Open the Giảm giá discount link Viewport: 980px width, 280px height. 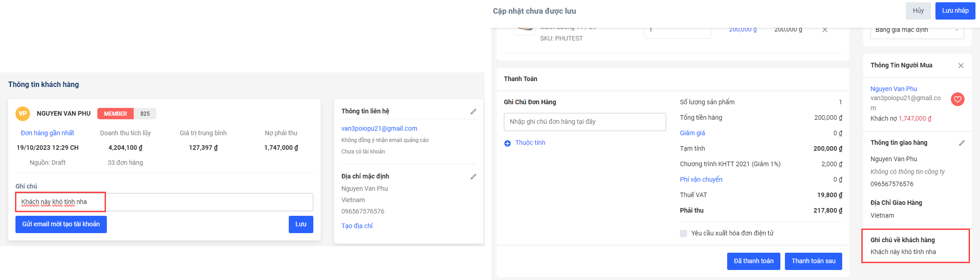coord(692,133)
